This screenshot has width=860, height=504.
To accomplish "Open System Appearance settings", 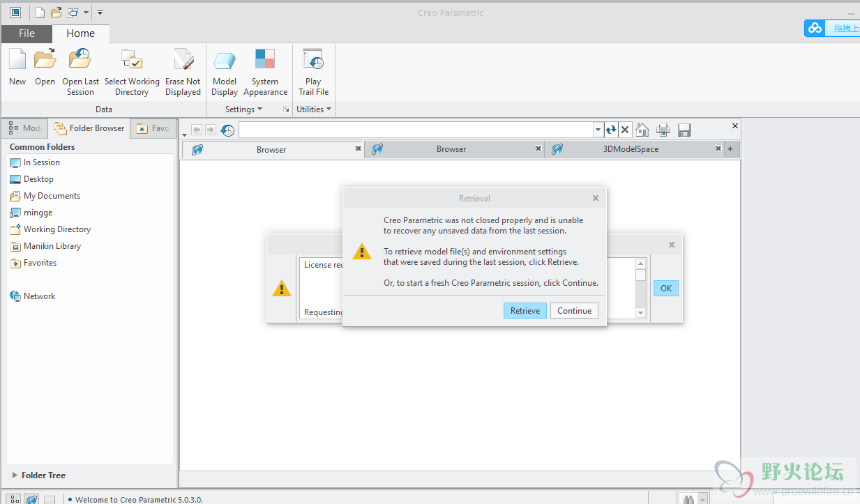I will click(265, 72).
